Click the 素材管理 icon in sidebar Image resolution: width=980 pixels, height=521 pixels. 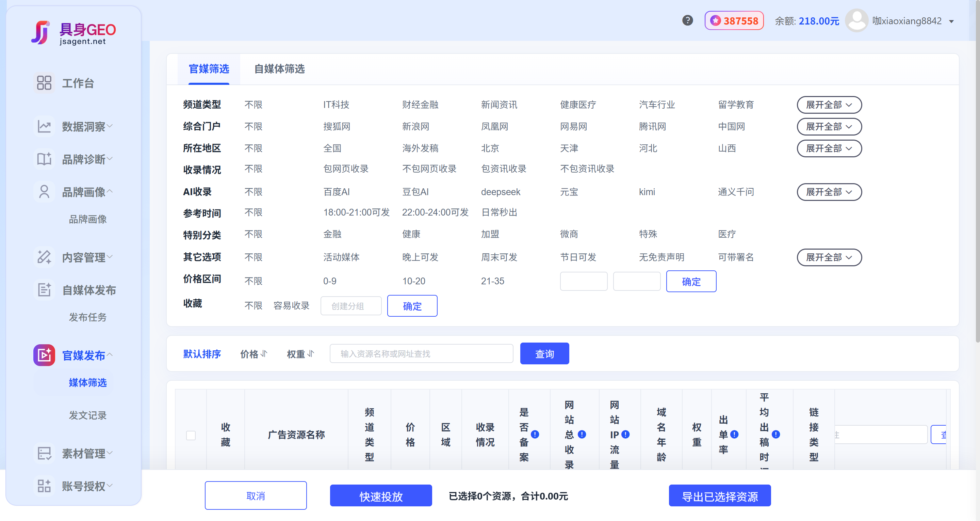click(44, 453)
